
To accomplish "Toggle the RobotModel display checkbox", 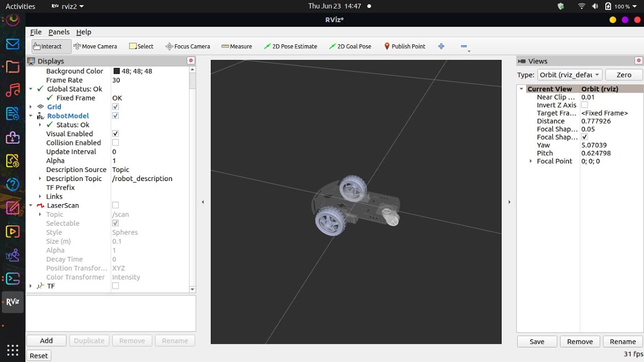I will 115,116.
